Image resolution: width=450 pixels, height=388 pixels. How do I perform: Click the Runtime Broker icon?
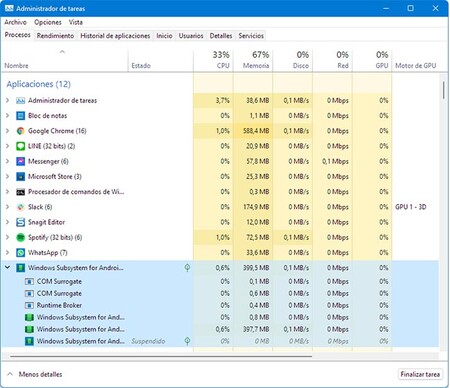coord(29,305)
